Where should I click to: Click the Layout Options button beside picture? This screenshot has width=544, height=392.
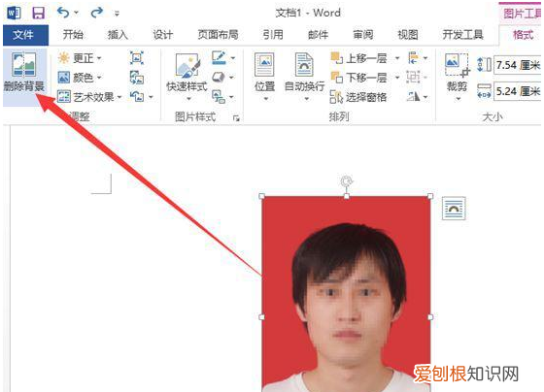pyautogui.click(x=454, y=209)
